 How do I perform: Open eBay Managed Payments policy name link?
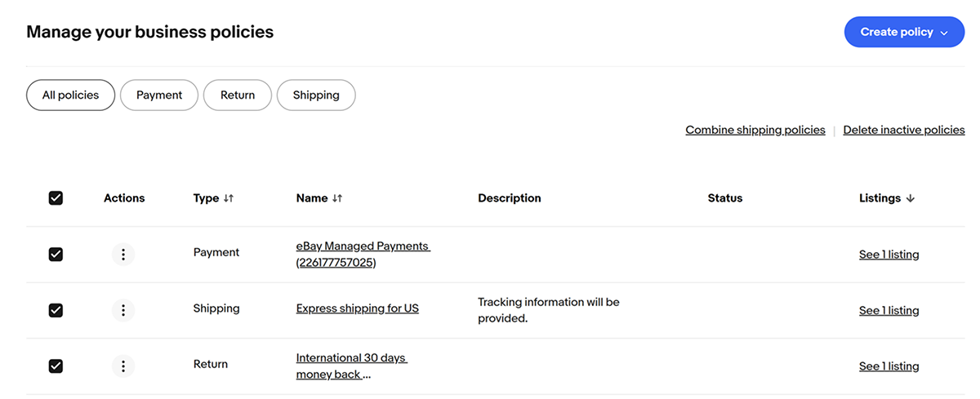pos(363,255)
